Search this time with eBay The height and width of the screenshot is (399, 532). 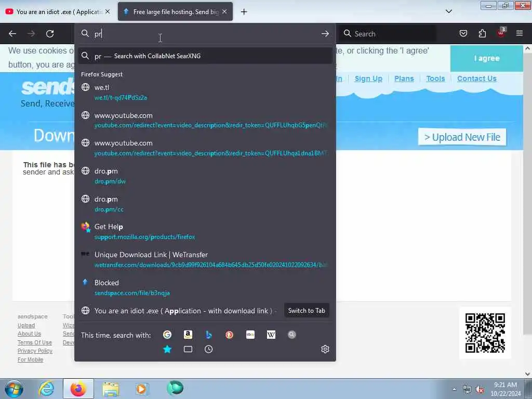250,335
